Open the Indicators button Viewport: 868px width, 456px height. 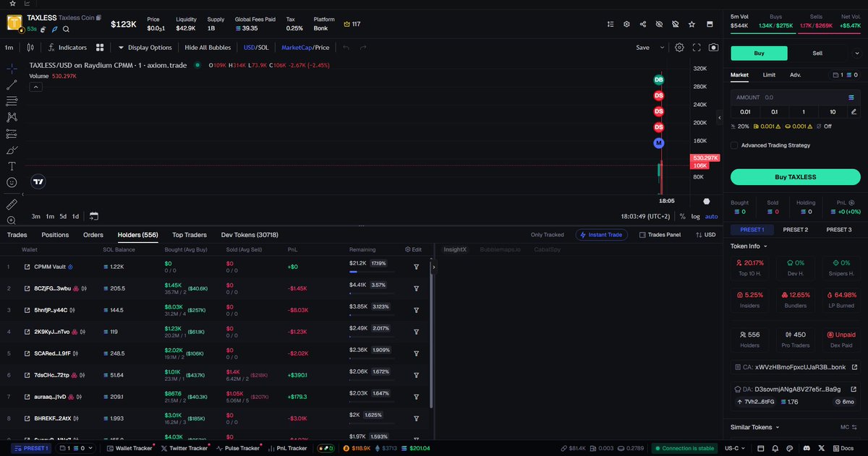[x=67, y=48]
